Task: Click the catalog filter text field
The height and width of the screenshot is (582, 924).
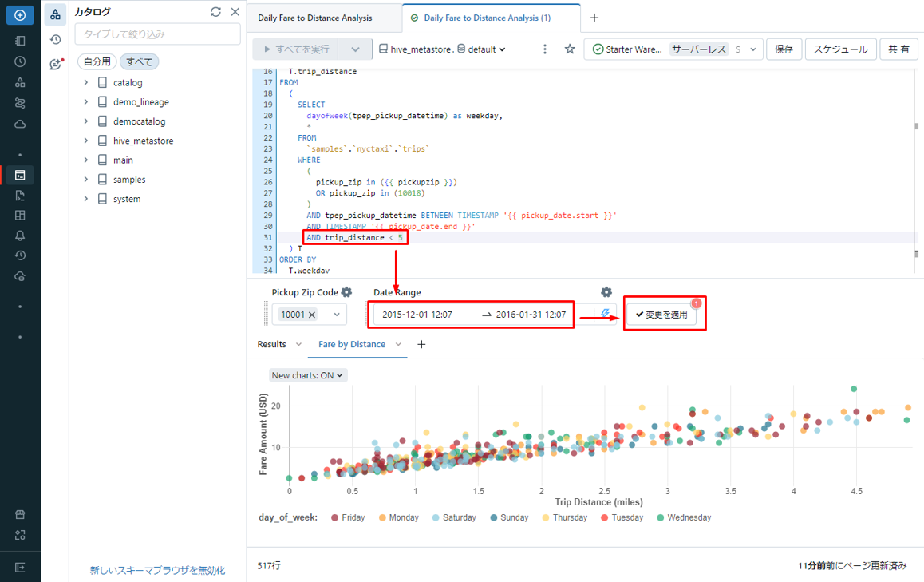Action: (x=157, y=34)
